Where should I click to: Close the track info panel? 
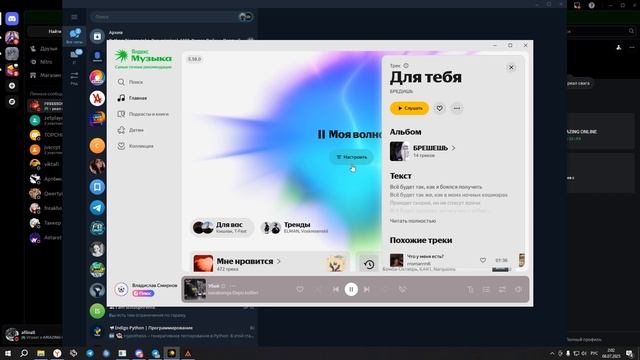[511, 67]
